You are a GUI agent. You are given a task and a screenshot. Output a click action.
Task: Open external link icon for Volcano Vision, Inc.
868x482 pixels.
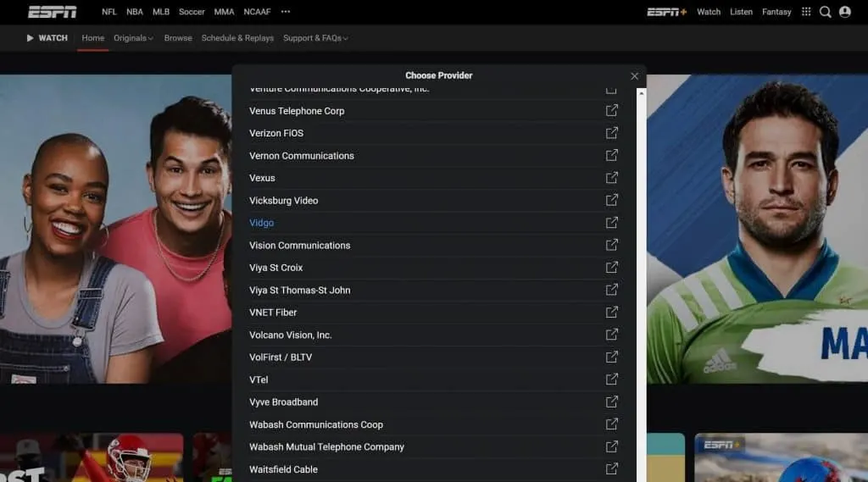pyautogui.click(x=611, y=335)
